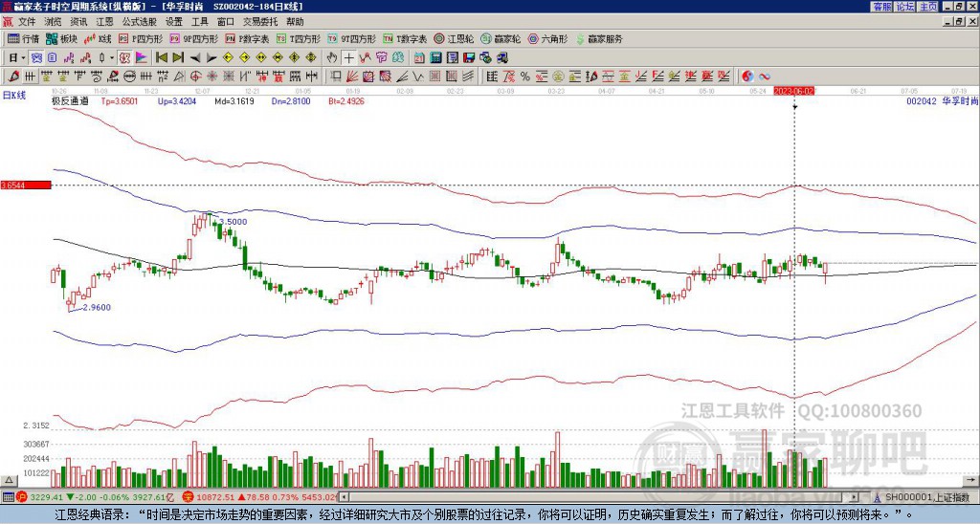Open the 帮助 menu
The height and width of the screenshot is (524, 980).
(295, 22)
